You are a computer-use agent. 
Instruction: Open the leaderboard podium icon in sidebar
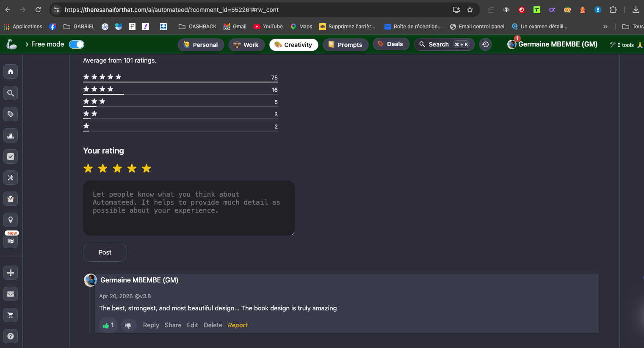tap(11, 135)
